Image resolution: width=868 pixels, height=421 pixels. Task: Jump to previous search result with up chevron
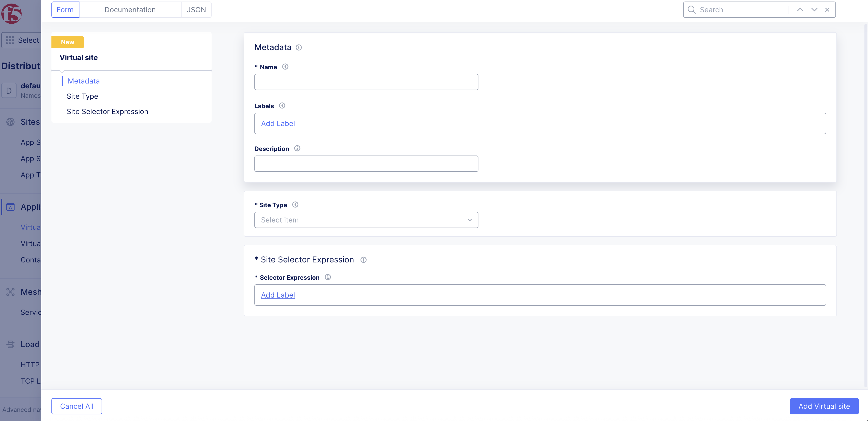click(x=800, y=9)
